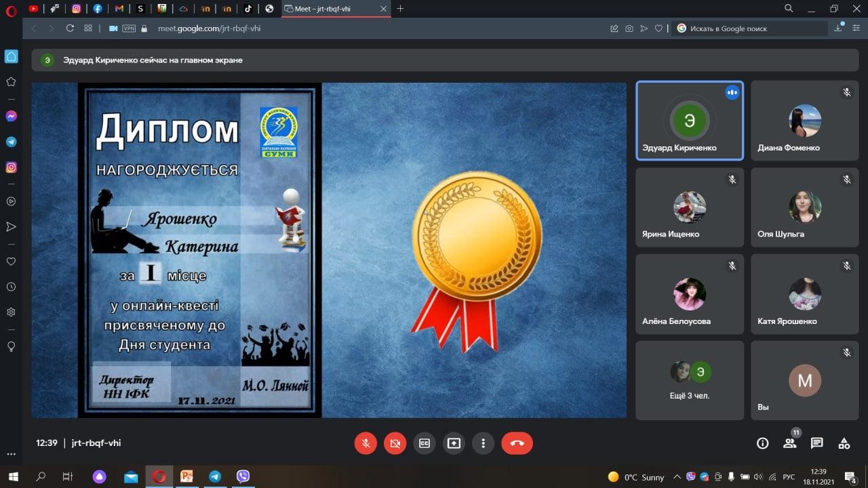Click the Google search input field

tap(753, 28)
